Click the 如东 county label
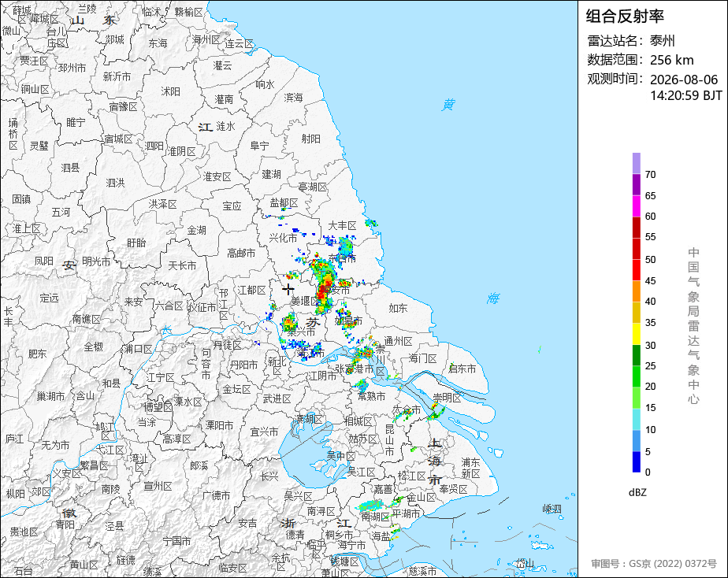 (398, 308)
